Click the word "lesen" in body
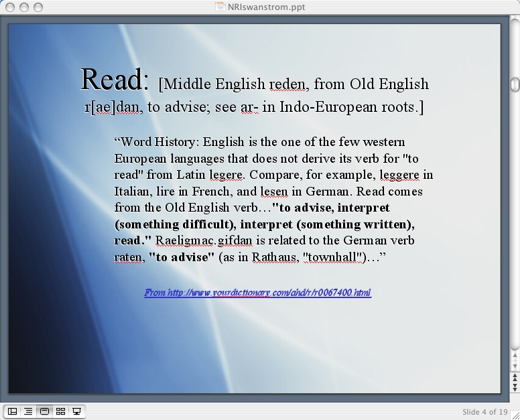The height and width of the screenshot is (420, 520). [274, 192]
